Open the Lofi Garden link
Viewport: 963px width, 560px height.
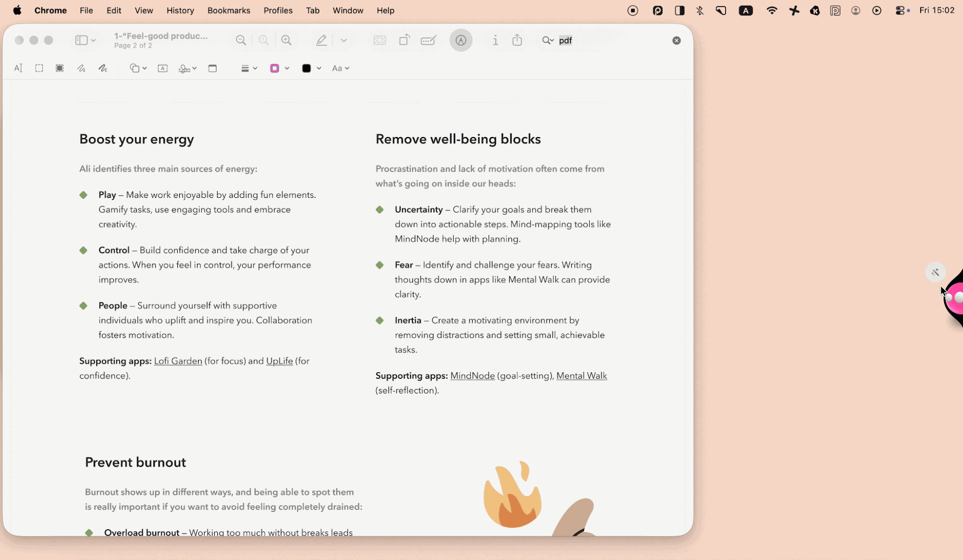click(178, 361)
